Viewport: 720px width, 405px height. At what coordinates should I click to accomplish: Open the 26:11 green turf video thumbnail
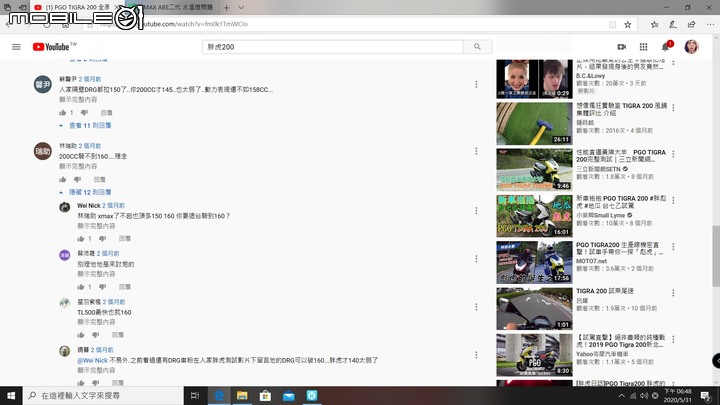tap(534, 124)
